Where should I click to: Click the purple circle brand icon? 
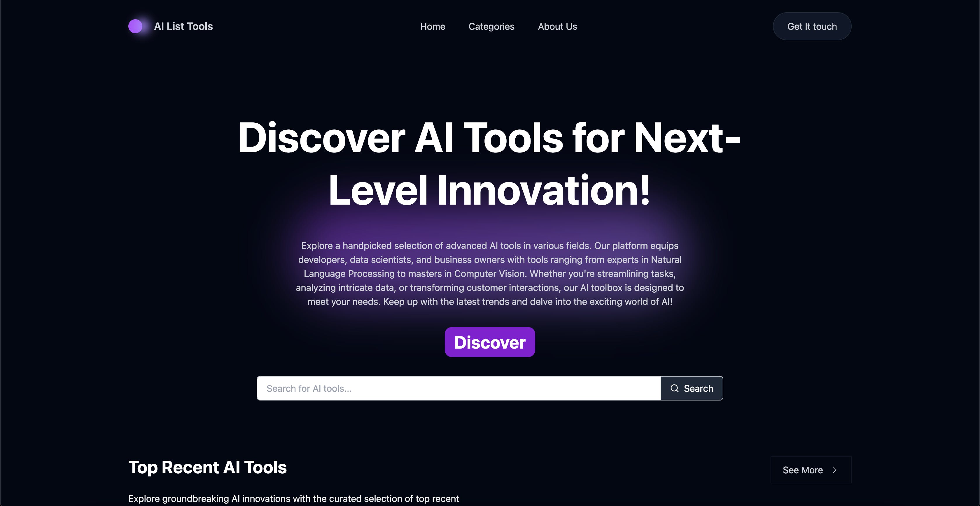pyautogui.click(x=136, y=26)
